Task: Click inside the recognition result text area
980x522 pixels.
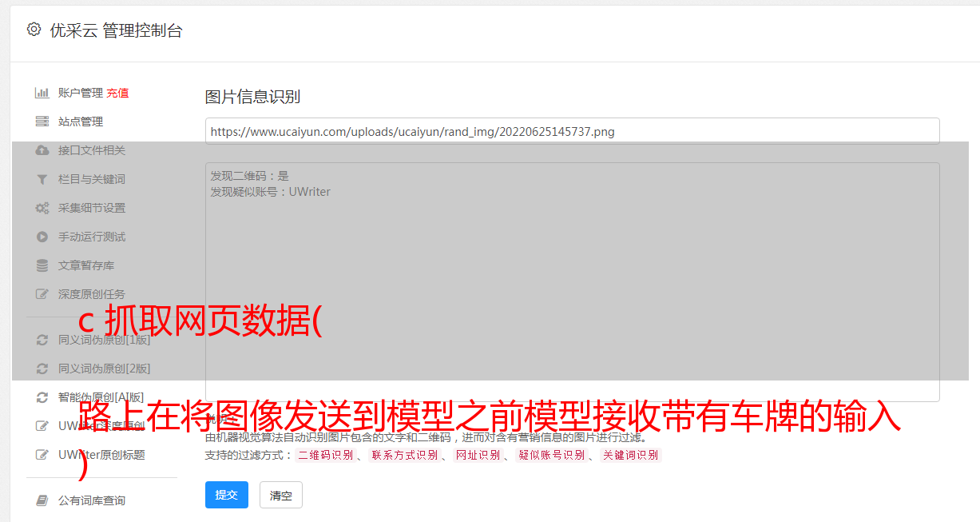Action: click(x=572, y=282)
